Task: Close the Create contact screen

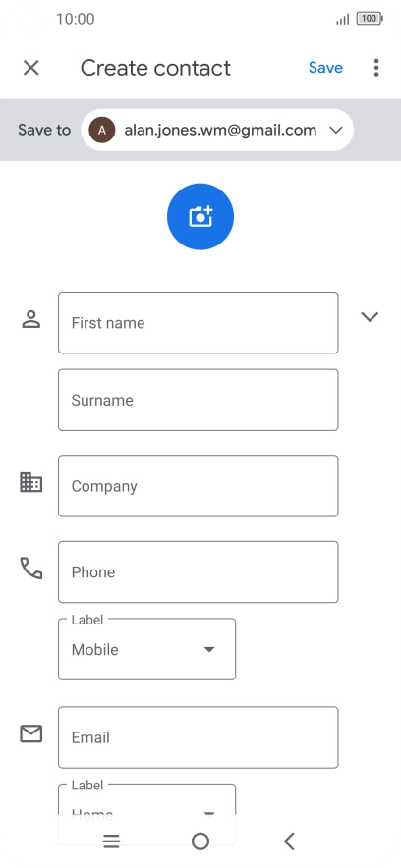Action: [31, 68]
